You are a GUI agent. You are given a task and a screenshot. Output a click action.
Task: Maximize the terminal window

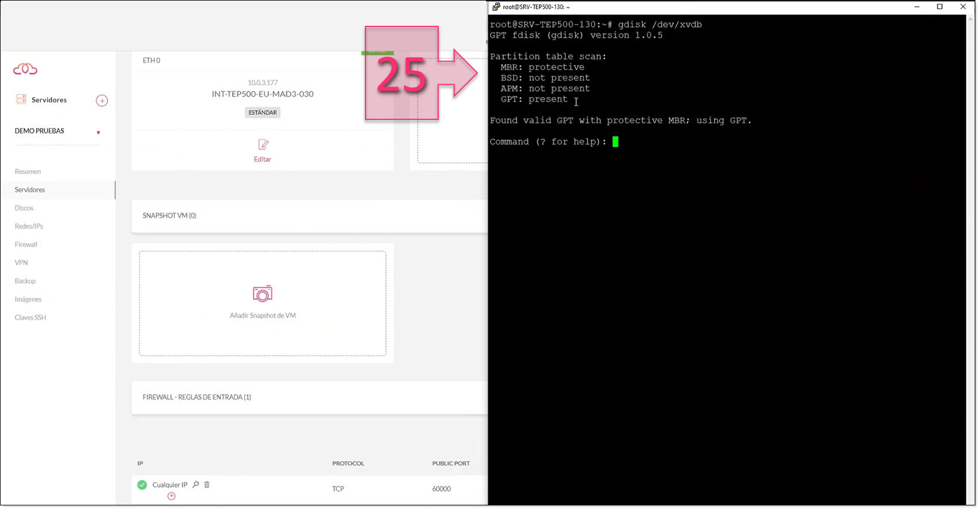[940, 7]
